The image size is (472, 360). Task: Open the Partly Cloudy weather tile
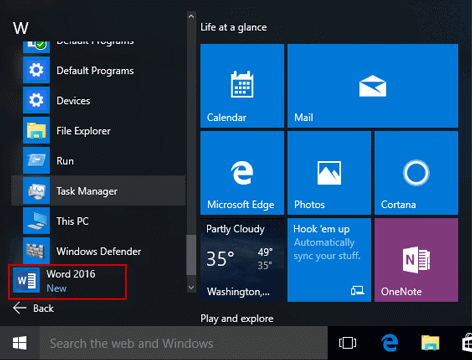pyautogui.click(x=242, y=260)
